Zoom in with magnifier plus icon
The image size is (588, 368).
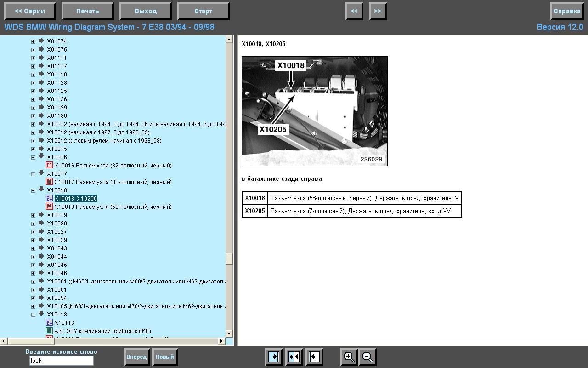pyautogui.click(x=349, y=356)
